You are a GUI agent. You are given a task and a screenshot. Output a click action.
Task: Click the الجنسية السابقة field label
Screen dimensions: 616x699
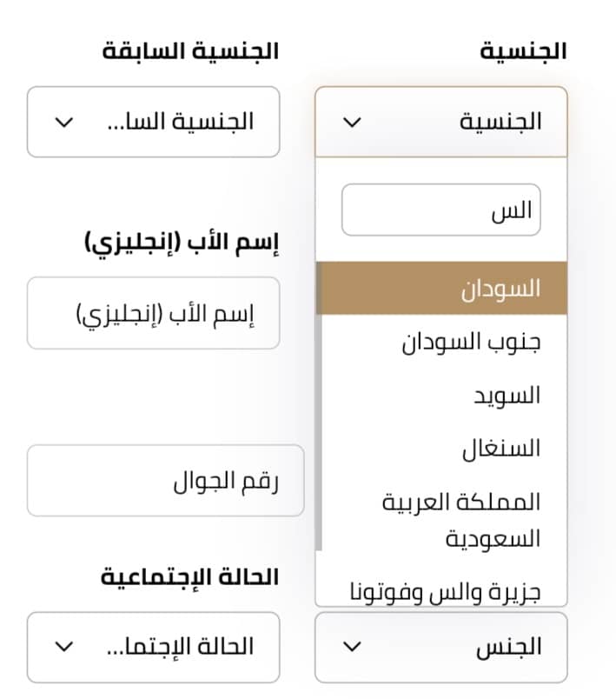[190, 50]
